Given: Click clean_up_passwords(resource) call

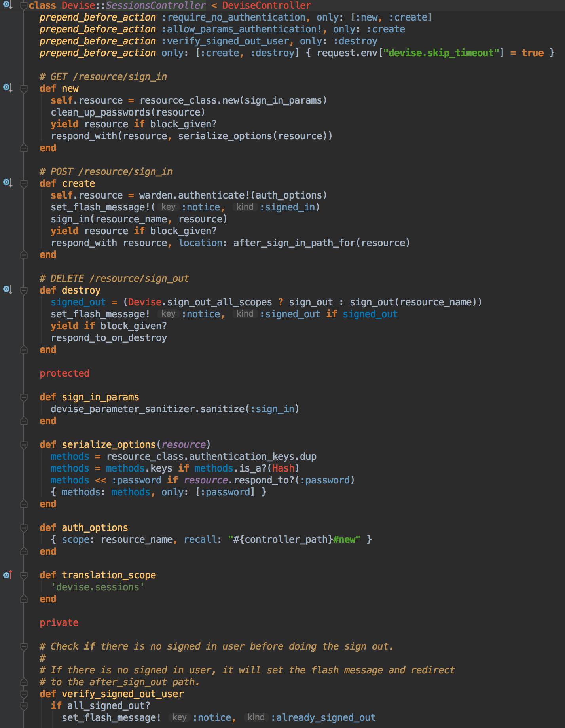Looking at the screenshot, I should [x=128, y=112].
